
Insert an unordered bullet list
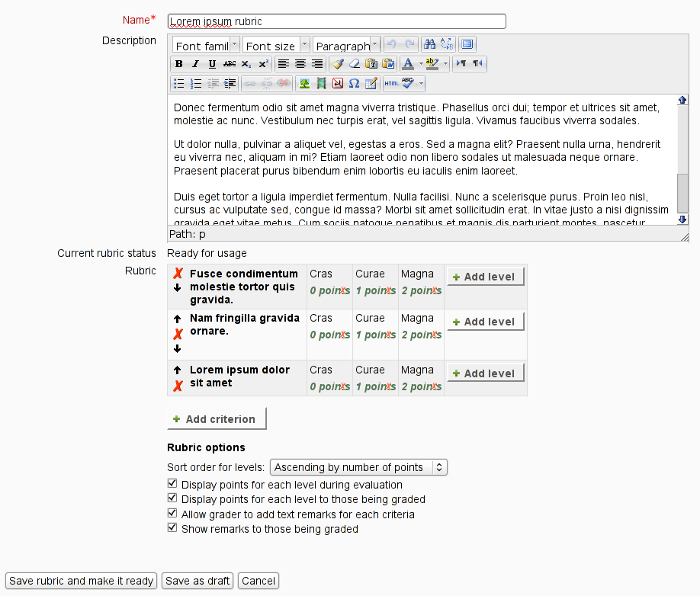(179, 83)
